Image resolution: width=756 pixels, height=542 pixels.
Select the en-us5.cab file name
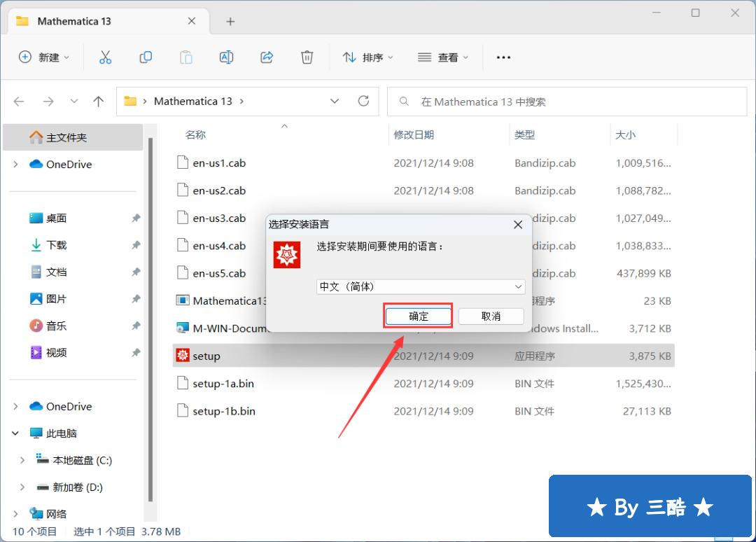pos(219,273)
